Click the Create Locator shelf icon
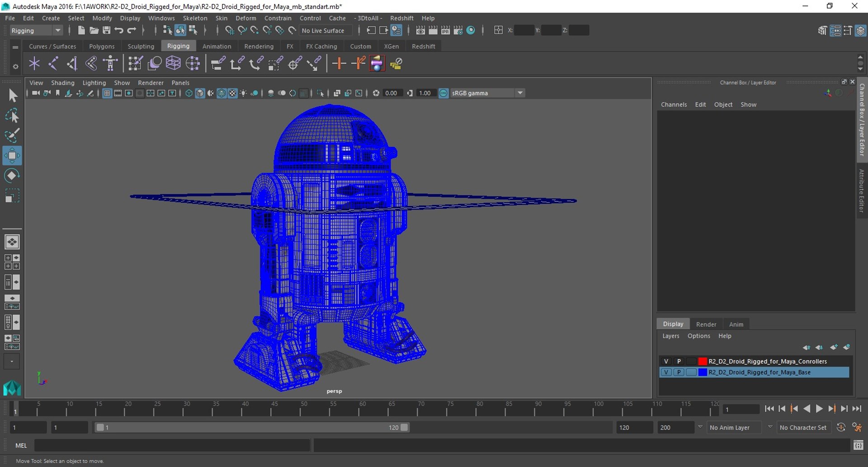This screenshot has height=467, width=868. click(34, 63)
